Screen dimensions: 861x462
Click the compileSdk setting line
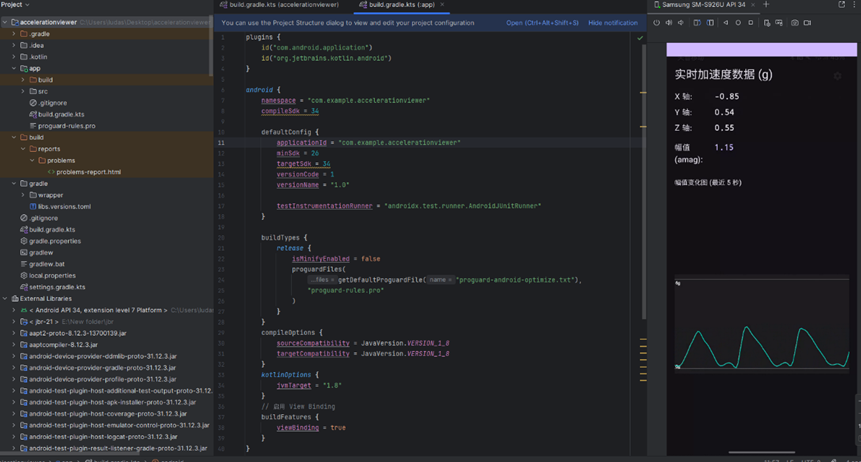pyautogui.click(x=290, y=111)
